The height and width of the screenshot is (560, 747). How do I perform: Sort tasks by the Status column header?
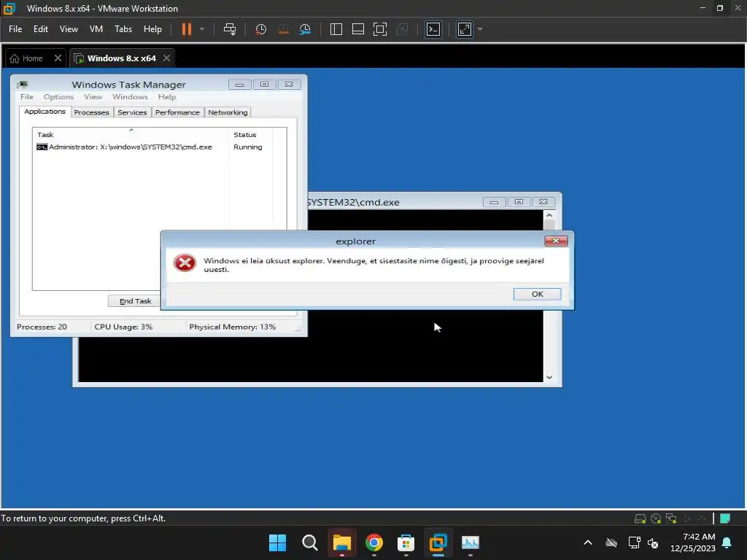tap(251, 134)
